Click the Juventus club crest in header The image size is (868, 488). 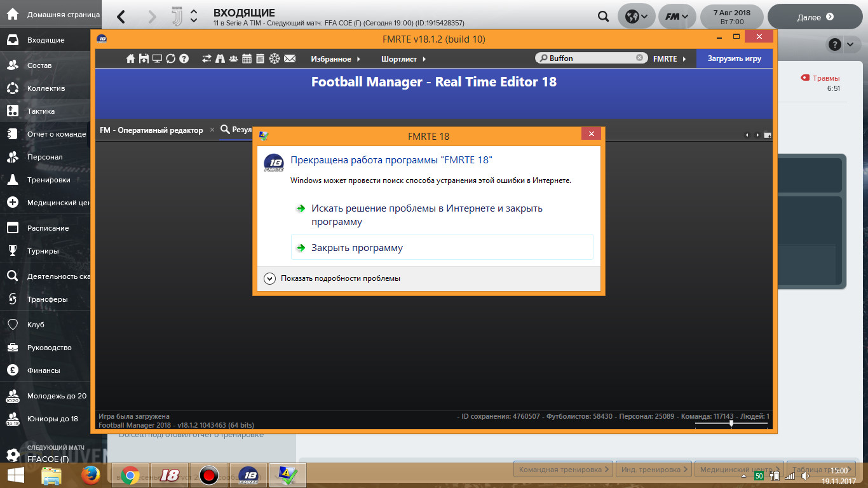click(x=177, y=17)
